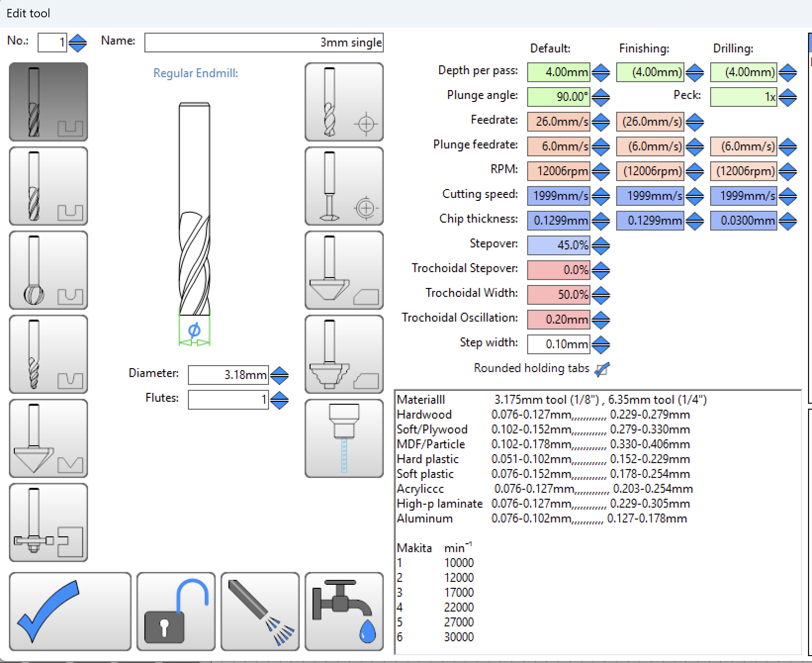Select the tapered ball nose endmill type
The height and width of the screenshot is (663, 812).
(x=48, y=354)
